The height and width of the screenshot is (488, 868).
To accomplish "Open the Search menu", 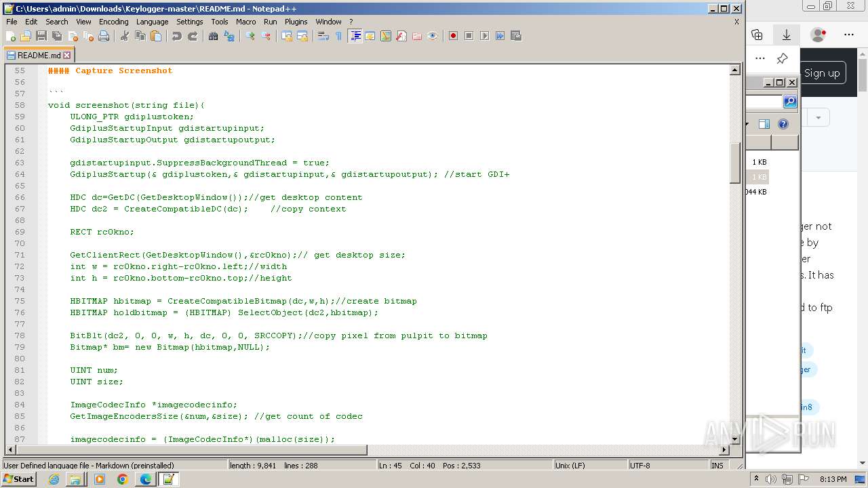I will click(57, 22).
